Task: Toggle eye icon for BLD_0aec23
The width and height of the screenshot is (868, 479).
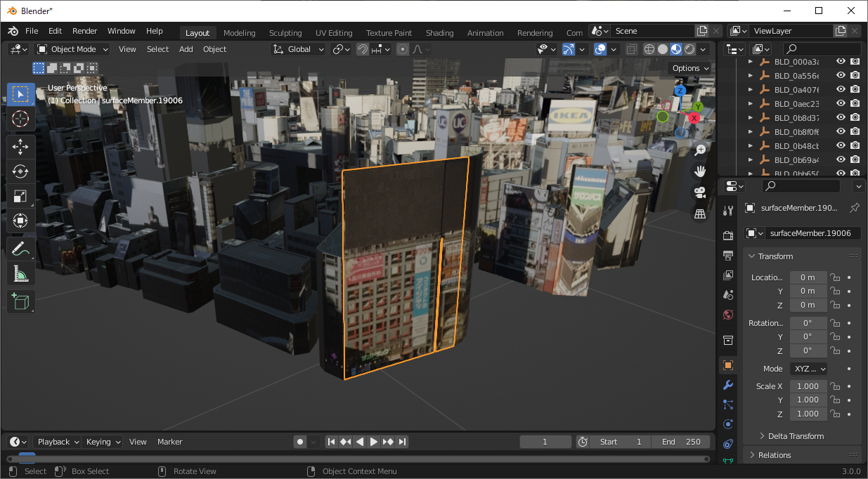Action: pyautogui.click(x=841, y=103)
